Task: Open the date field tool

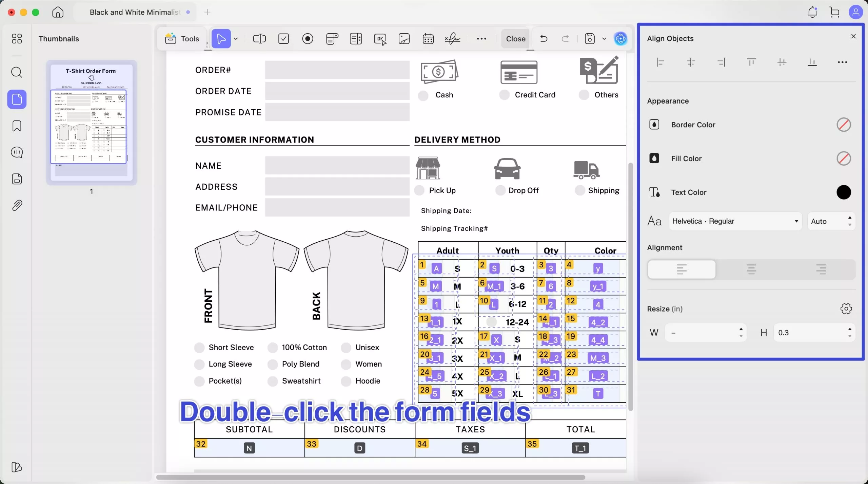Action: pos(428,38)
